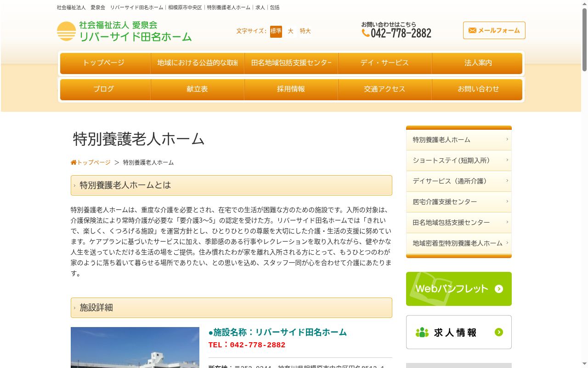Open sidebar link 田名地域包括支援センター
This screenshot has height=368, width=588.
[459, 223]
